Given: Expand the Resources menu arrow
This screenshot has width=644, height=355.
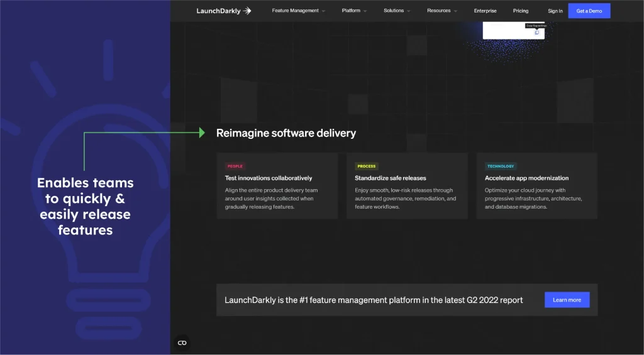Looking at the screenshot, I should coord(455,11).
